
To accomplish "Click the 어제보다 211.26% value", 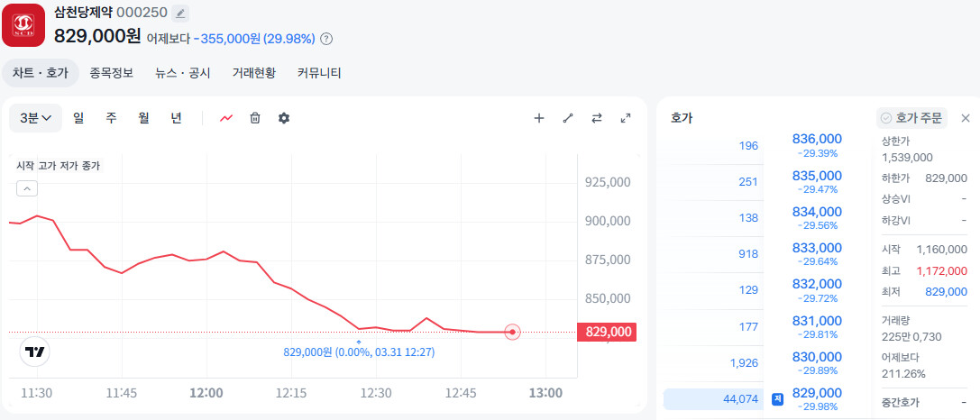I will pos(903,374).
